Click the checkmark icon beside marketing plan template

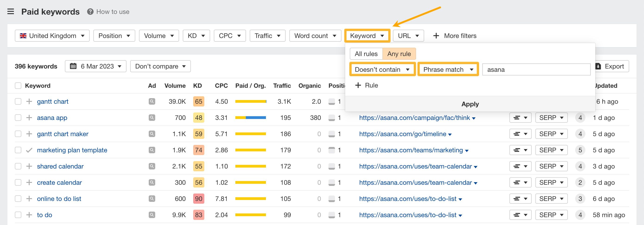(29, 150)
